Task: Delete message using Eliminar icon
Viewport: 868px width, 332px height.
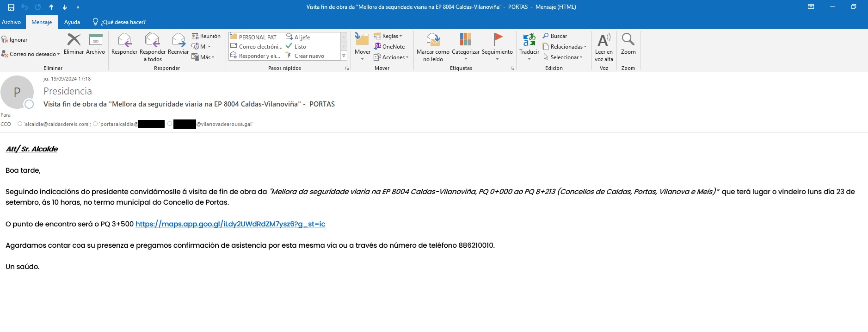Action: 74,40
